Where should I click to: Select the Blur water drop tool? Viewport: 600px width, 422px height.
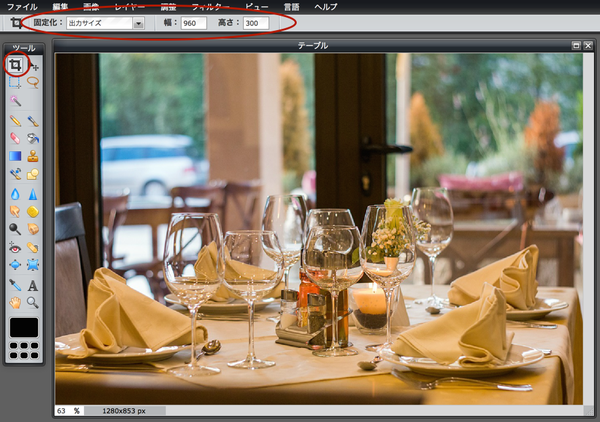pos(15,194)
